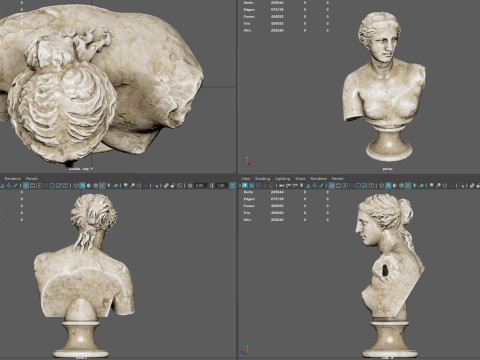The width and height of the screenshot is (480, 360).
Task: Click the Verts count in bottom-right viewport HUD
Action: [277, 192]
